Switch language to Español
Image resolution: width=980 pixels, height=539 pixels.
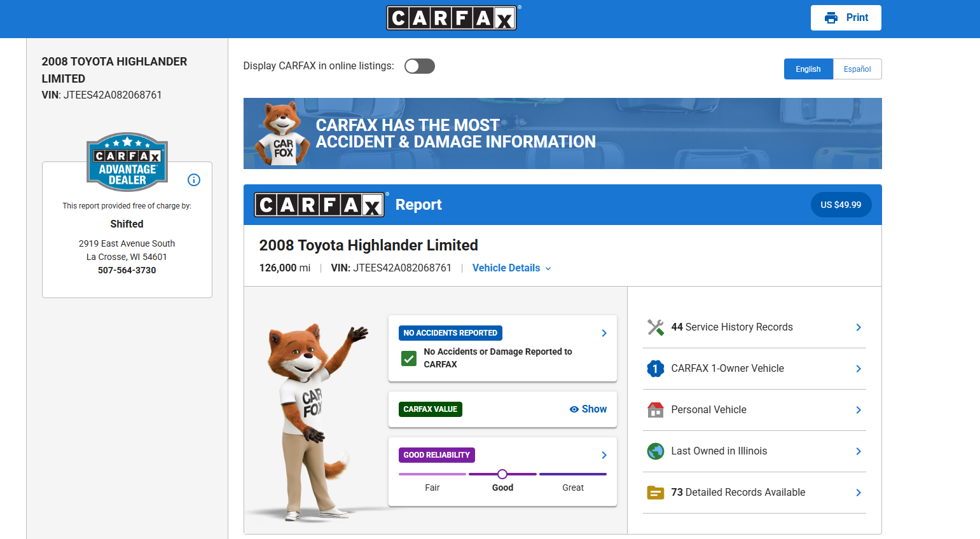tap(857, 69)
